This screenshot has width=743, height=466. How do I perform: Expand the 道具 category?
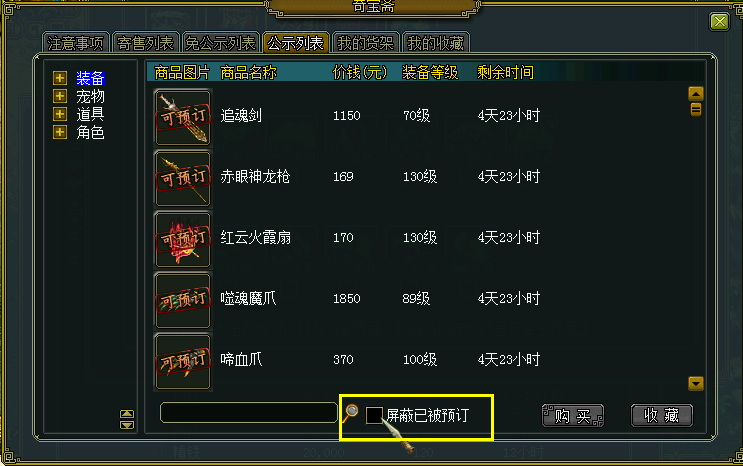pos(60,114)
